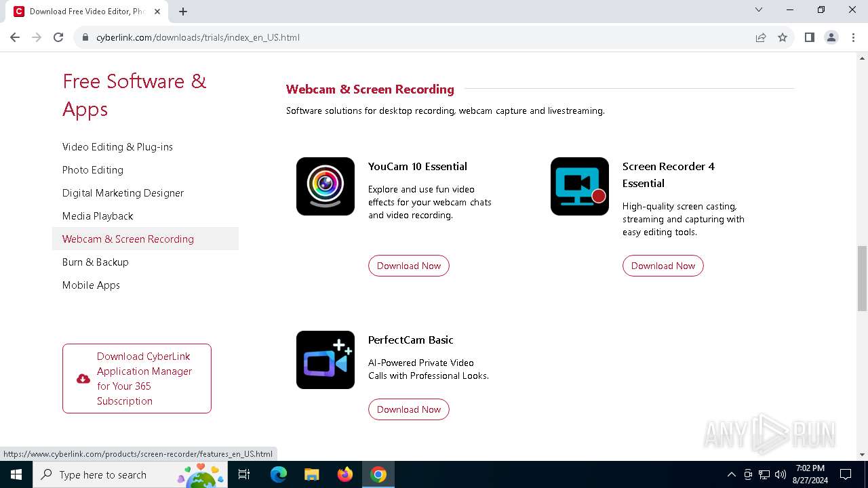This screenshot has width=868, height=488.
Task: Click the YouCam 10 Essential app icon
Action: [x=325, y=186]
